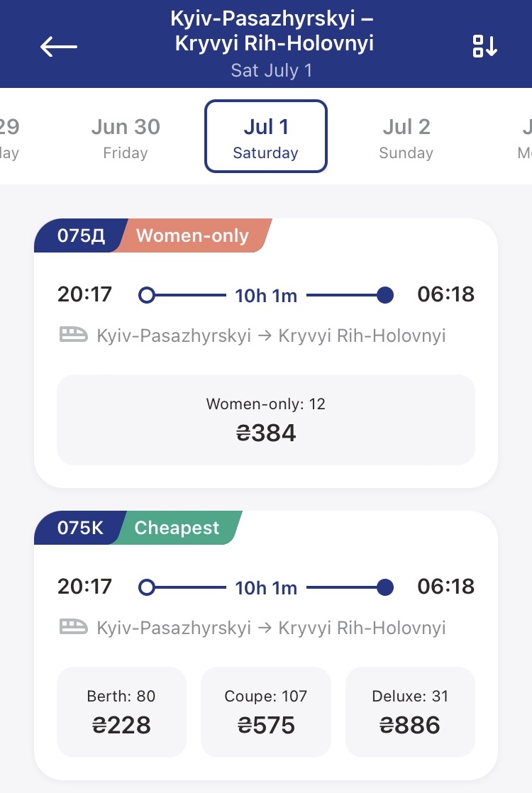Click train icon on the 075Д route
The image size is (532, 793).
click(74, 335)
